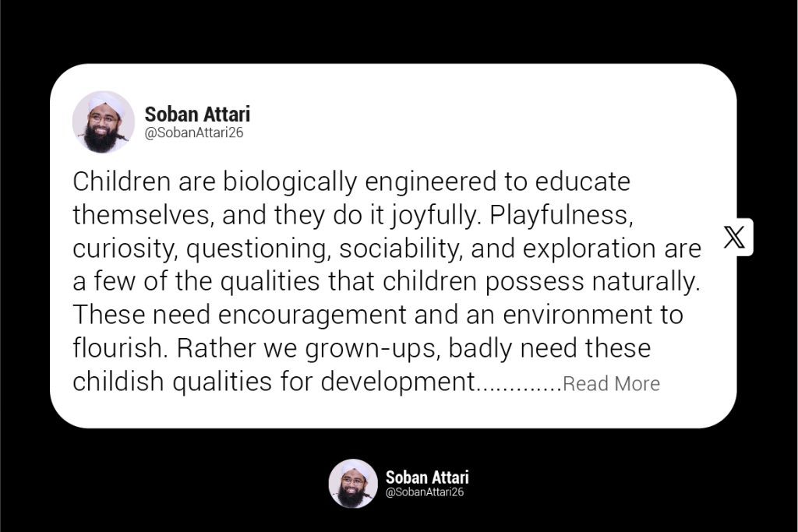Click the @SobanAttari26 handle below the card

(425, 492)
